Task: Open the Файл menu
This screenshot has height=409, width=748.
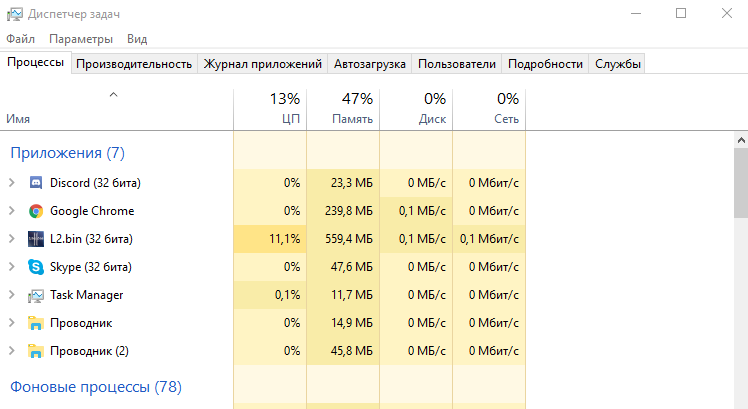Action: click(21, 39)
